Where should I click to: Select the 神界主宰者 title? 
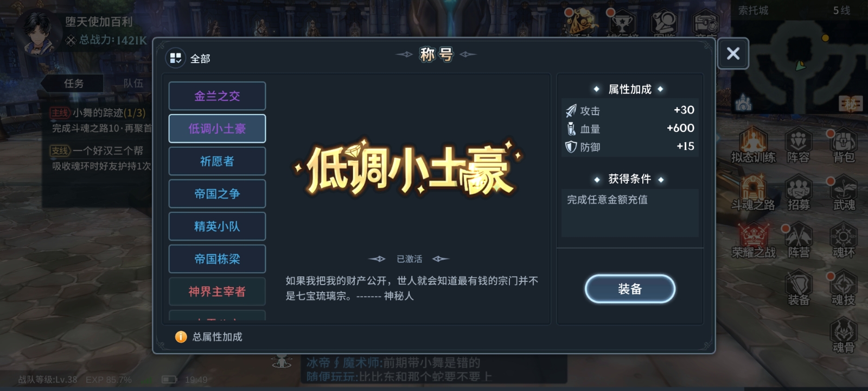tap(217, 292)
